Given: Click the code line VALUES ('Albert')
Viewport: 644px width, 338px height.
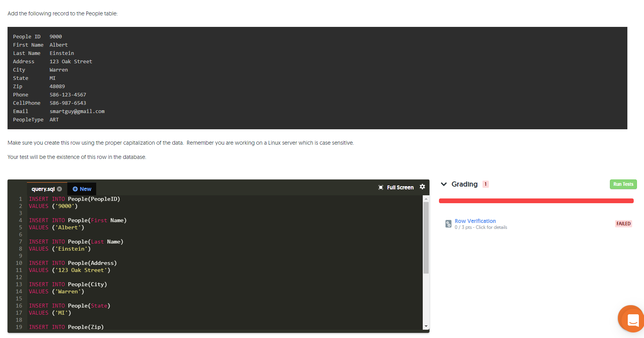Looking at the screenshot, I should click(x=57, y=227).
